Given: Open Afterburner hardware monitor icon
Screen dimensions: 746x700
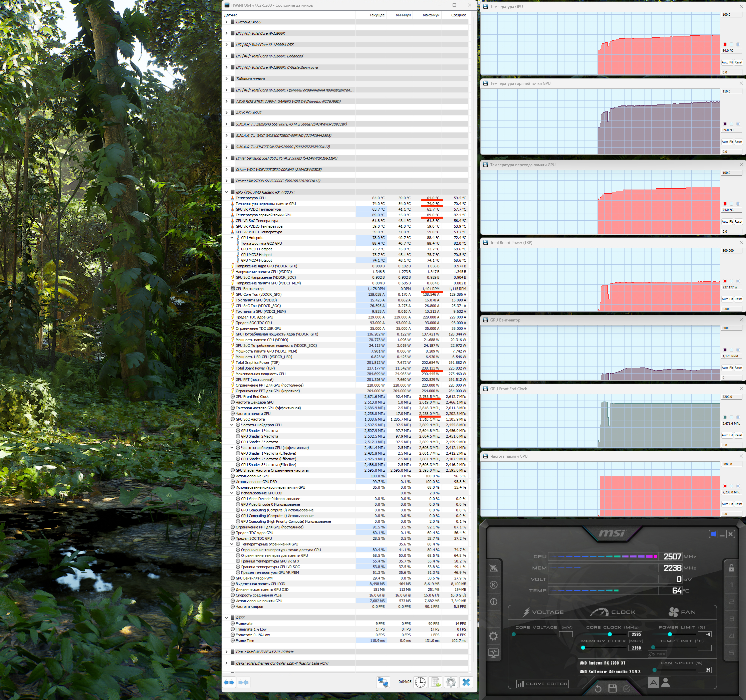Looking at the screenshot, I should pyautogui.click(x=493, y=653).
